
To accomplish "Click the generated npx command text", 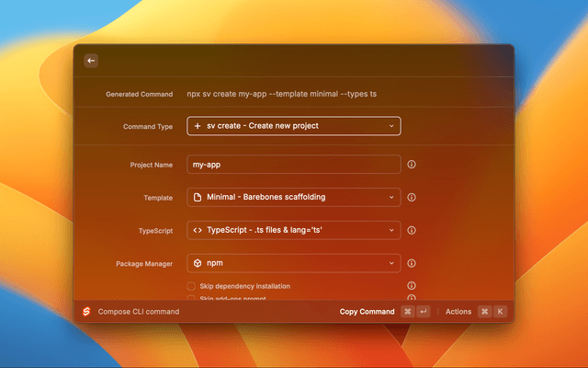I will point(294,94).
